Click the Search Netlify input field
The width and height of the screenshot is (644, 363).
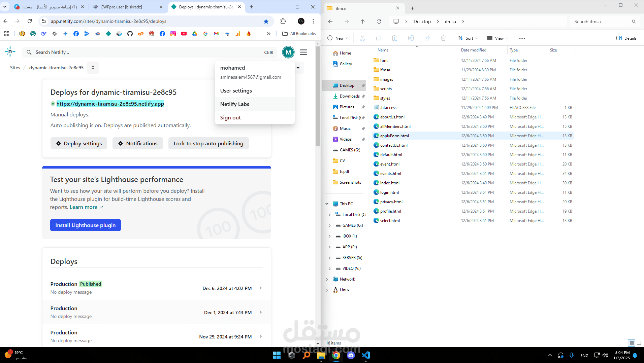point(150,52)
